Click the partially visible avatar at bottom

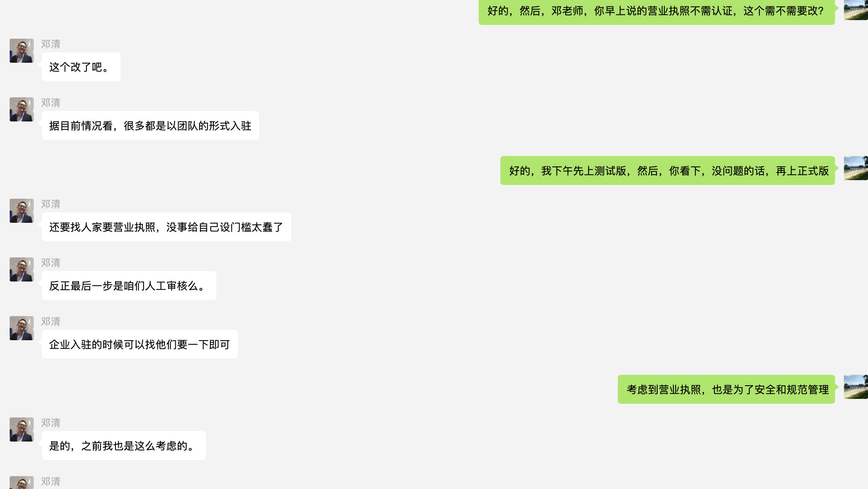pos(22,483)
